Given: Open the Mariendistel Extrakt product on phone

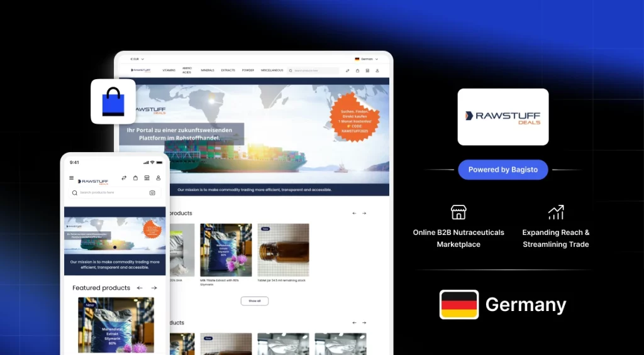Looking at the screenshot, I should point(116,325).
